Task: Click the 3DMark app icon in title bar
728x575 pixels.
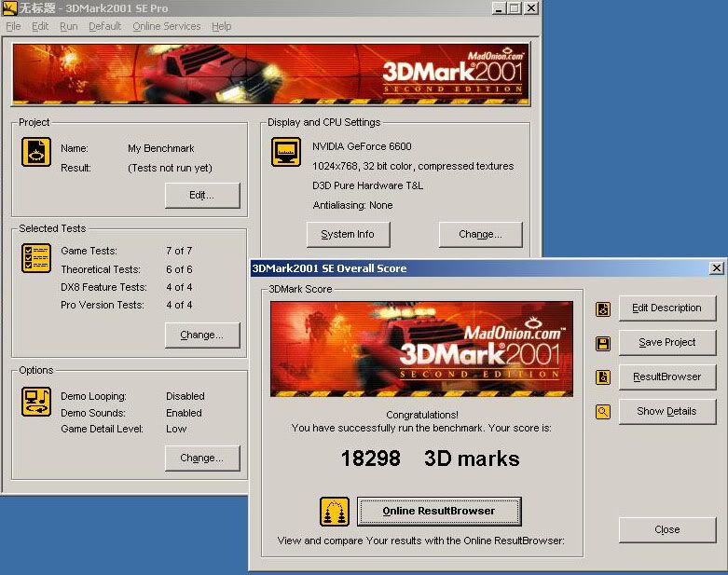Action: click(x=9, y=7)
